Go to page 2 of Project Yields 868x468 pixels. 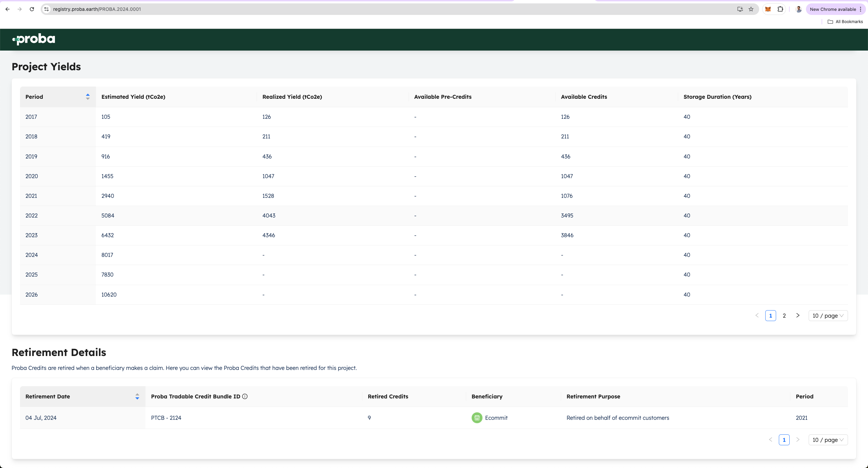tap(784, 316)
